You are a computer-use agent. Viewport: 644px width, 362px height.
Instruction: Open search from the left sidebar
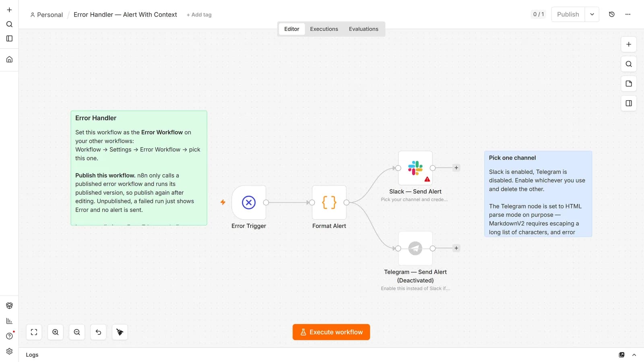tap(9, 24)
